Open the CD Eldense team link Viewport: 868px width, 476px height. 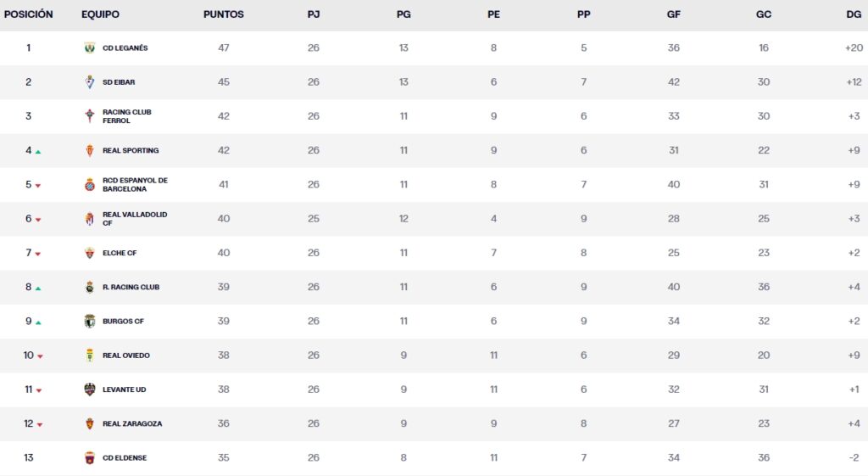click(125, 458)
